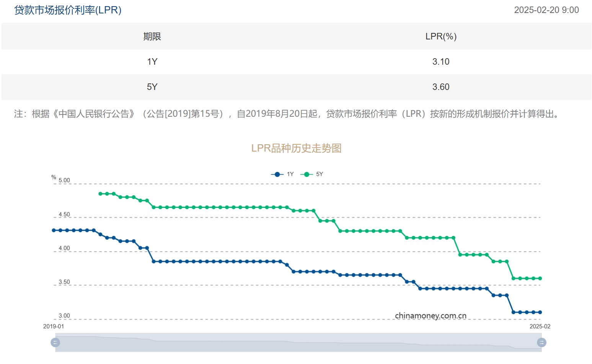The height and width of the screenshot is (364, 592).
Task: Click the 3.10 LPR value
Action: [440, 62]
